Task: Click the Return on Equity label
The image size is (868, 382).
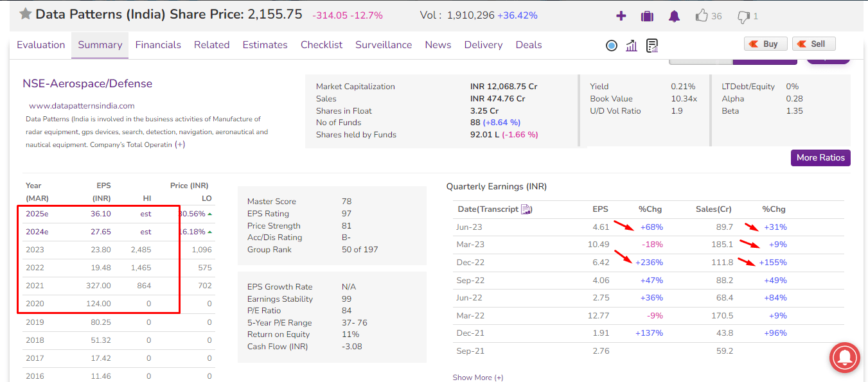Action: click(278, 334)
